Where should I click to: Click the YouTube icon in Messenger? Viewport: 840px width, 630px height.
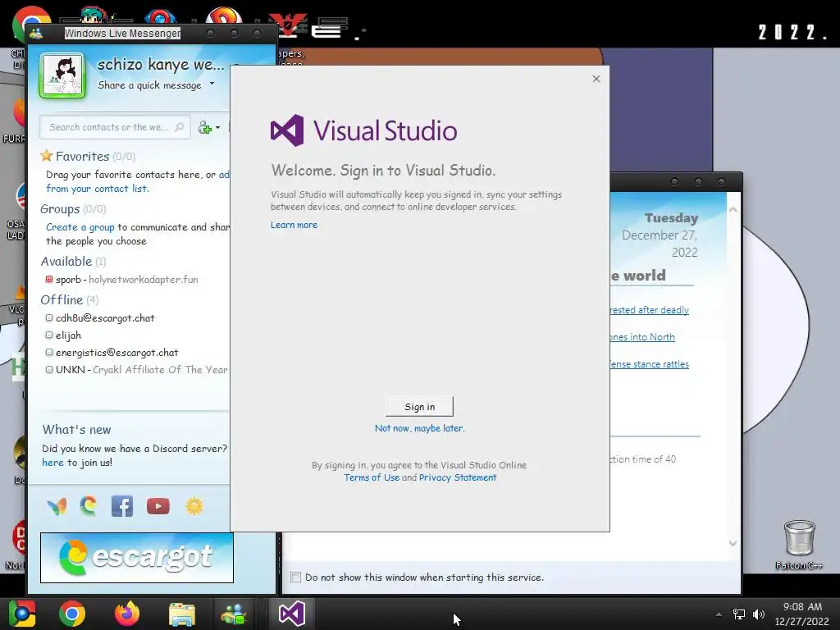click(158, 506)
